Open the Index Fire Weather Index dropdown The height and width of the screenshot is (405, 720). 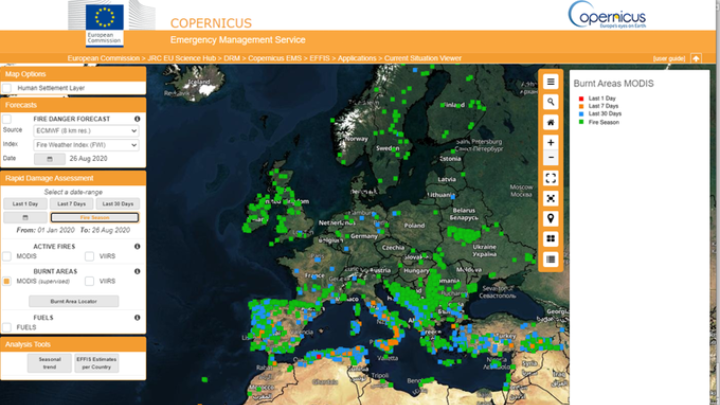[x=86, y=145]
